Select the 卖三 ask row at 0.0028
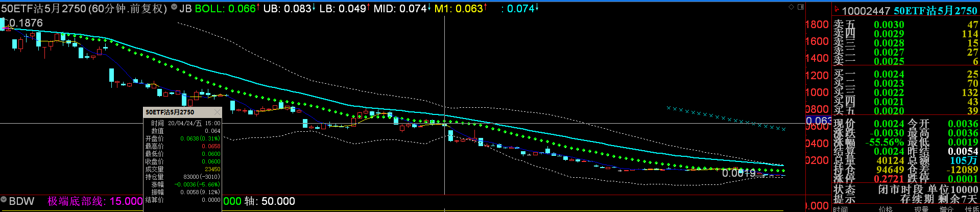 906,43
